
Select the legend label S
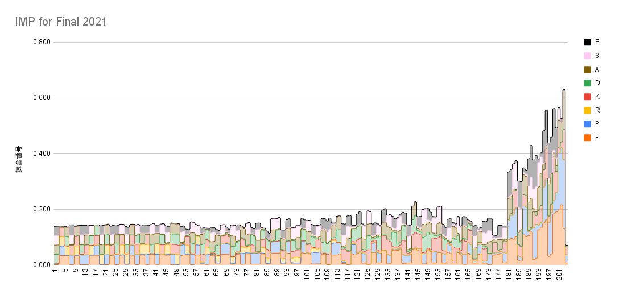click(x=597, y=55)
